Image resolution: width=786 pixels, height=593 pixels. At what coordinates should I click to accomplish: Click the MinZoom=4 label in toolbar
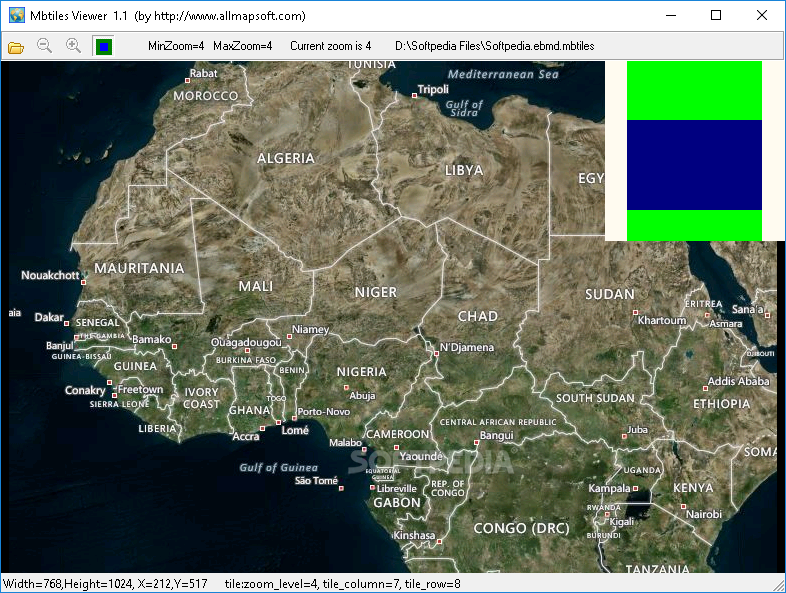(x=176, y=46)
